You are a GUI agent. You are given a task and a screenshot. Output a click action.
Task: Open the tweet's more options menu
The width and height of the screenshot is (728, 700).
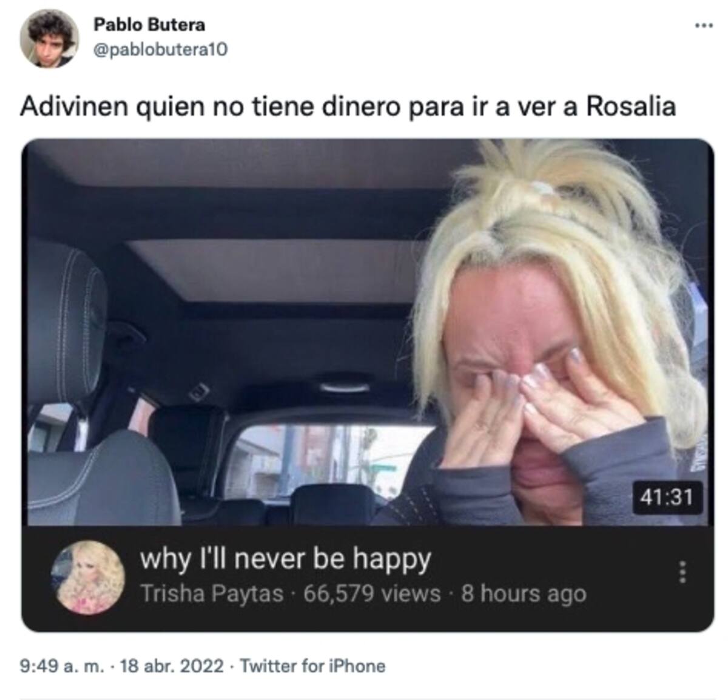(x=703, y=25)
